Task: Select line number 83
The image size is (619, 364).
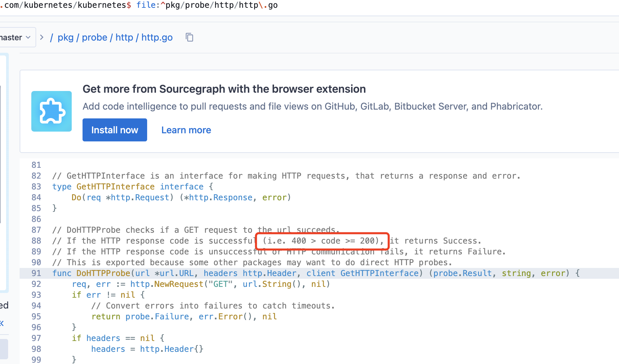Action: coord(36,187)
